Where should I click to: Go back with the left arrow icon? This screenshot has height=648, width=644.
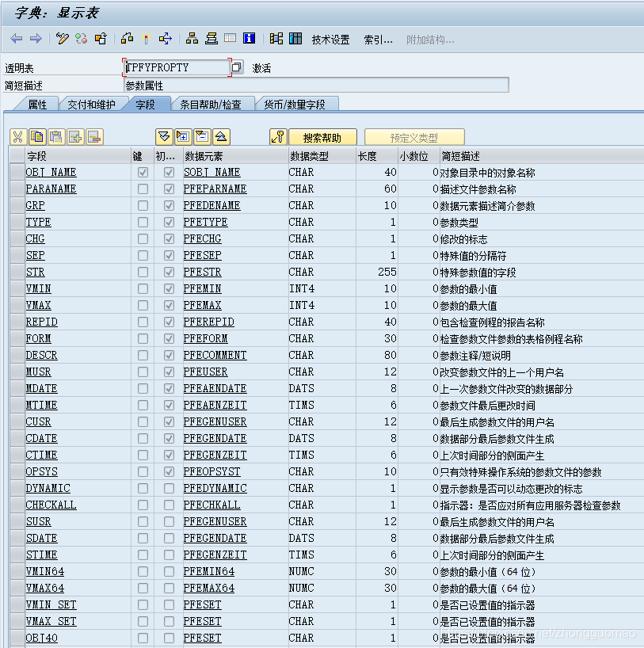[16, 39]
